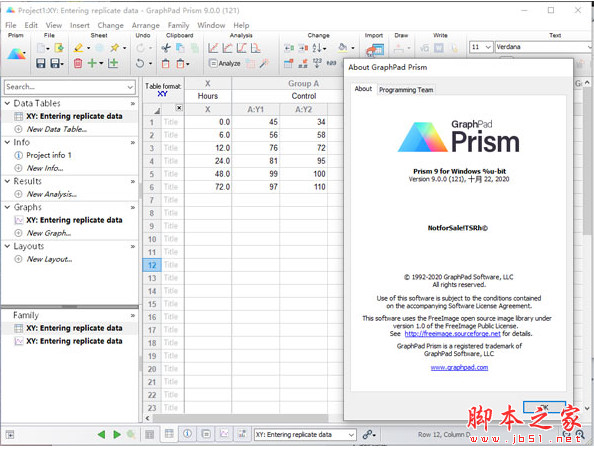Collapse the Results section
Viewport: 594px width, 450px height.
pyautogui.click(x=7, y=181)
